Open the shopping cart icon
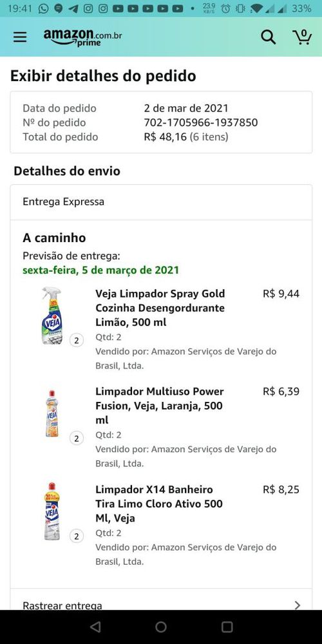 pos(302,37)
